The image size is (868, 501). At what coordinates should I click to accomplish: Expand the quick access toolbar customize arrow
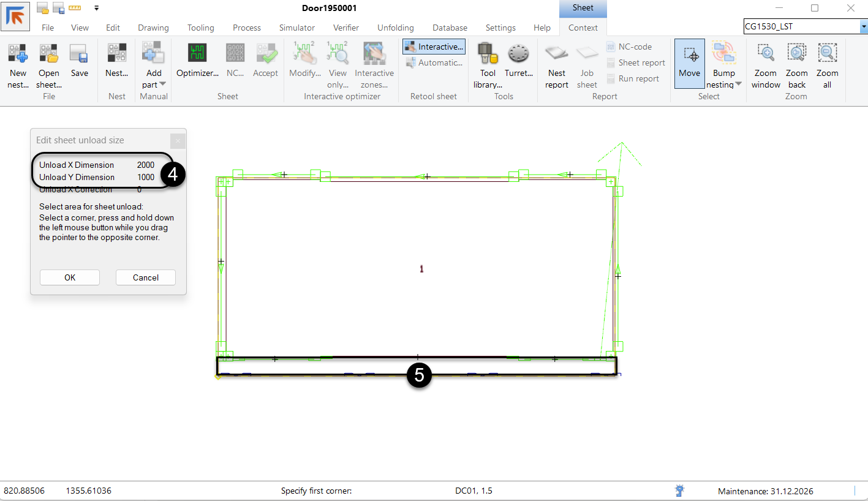[x=96, y=9]
